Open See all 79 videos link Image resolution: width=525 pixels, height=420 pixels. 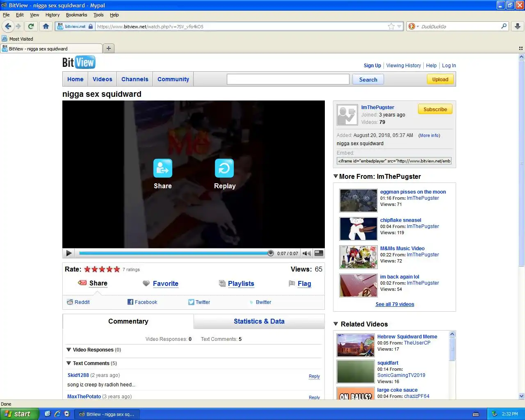coord(395,304)
